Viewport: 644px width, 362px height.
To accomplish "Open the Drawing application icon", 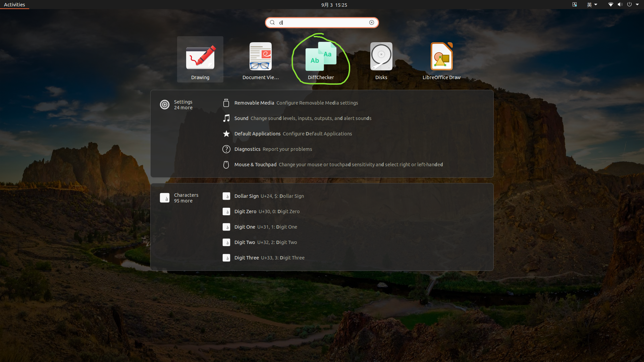I will point(200,60).
